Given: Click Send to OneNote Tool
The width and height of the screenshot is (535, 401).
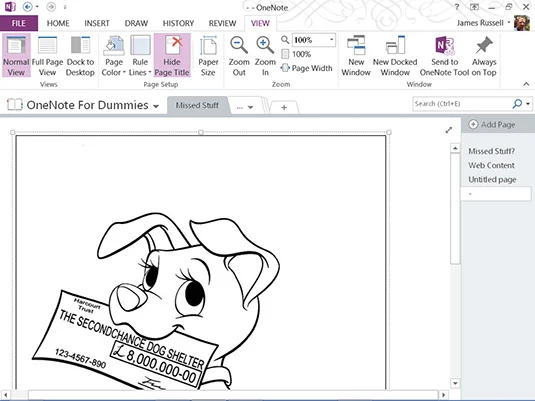Looking at the screenshot, I should click(x=445, y=56).
